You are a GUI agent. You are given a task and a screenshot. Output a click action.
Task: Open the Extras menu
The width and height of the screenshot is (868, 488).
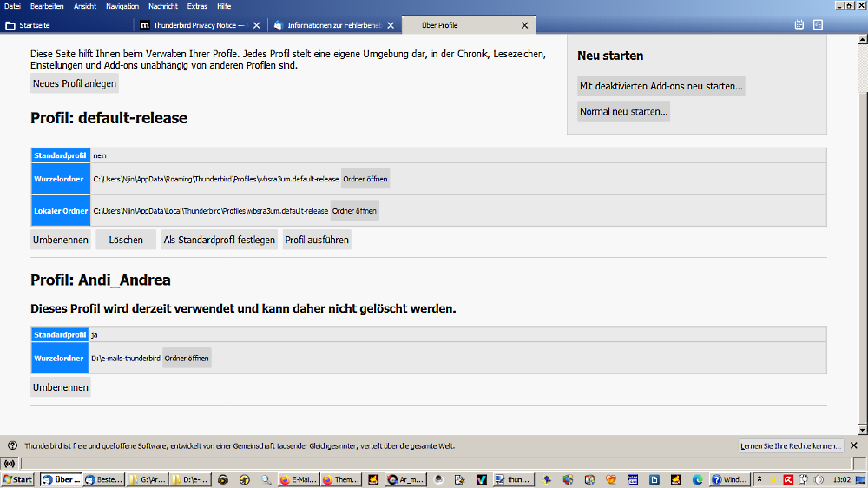tap(197, 6)
